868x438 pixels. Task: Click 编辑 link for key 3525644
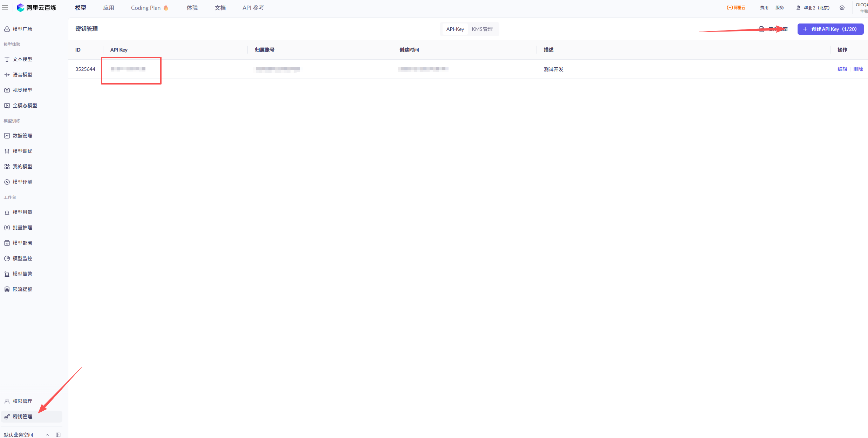(x=842, y=69)
